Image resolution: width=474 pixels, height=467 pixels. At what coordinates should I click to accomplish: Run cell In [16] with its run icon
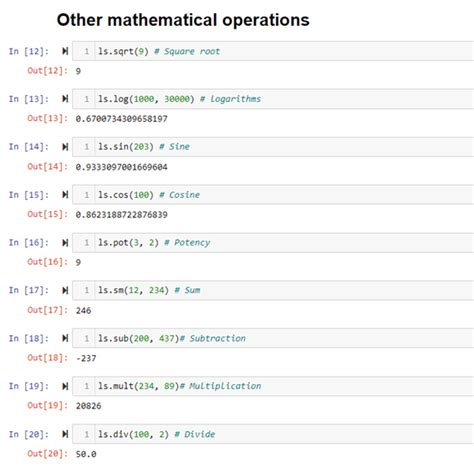click(x=65, y=242)
